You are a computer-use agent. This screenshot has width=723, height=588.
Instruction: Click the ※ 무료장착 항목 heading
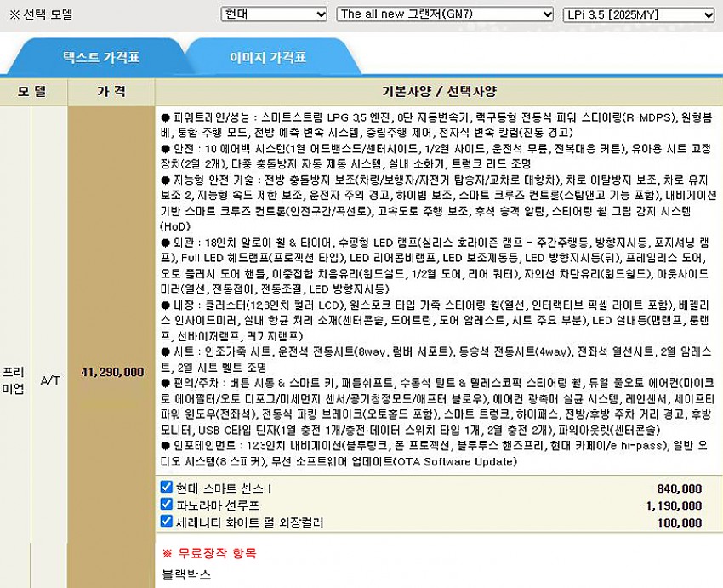click(x=209, y=553)
